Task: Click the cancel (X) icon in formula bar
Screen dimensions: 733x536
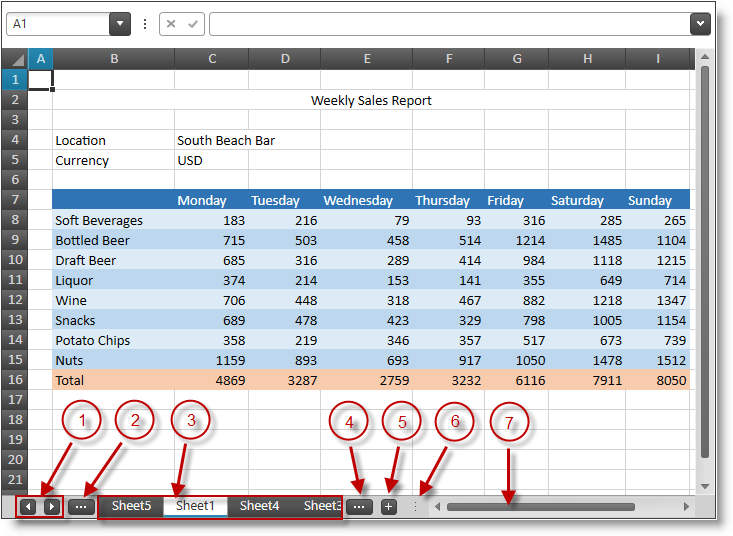Action: pos(171,24)
